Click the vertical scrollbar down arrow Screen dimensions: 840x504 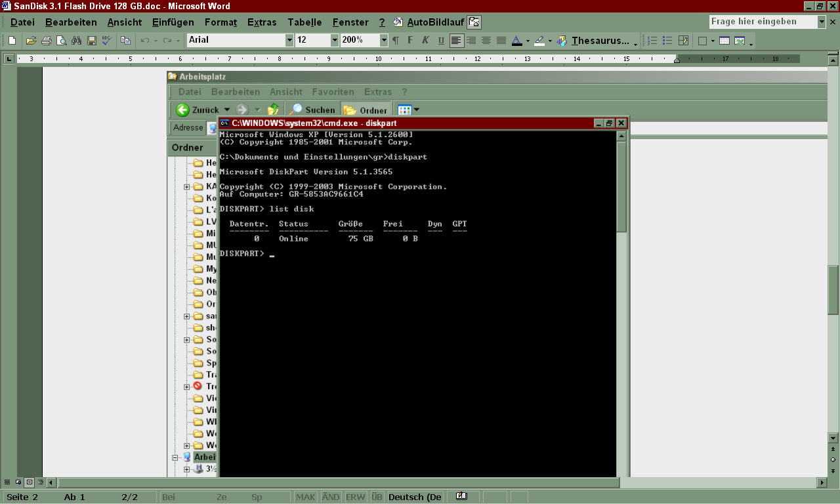[833, 437]
